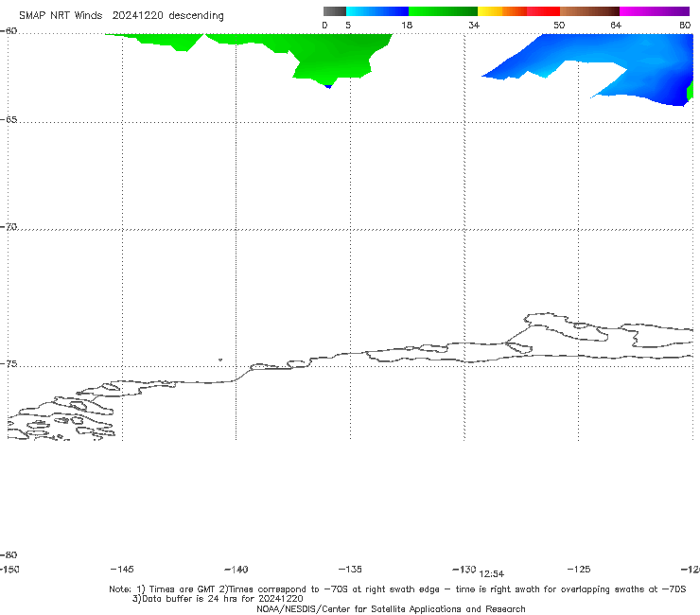Click the color bar label 50
The image size is (700, 615).
click(x=559, y=26)
